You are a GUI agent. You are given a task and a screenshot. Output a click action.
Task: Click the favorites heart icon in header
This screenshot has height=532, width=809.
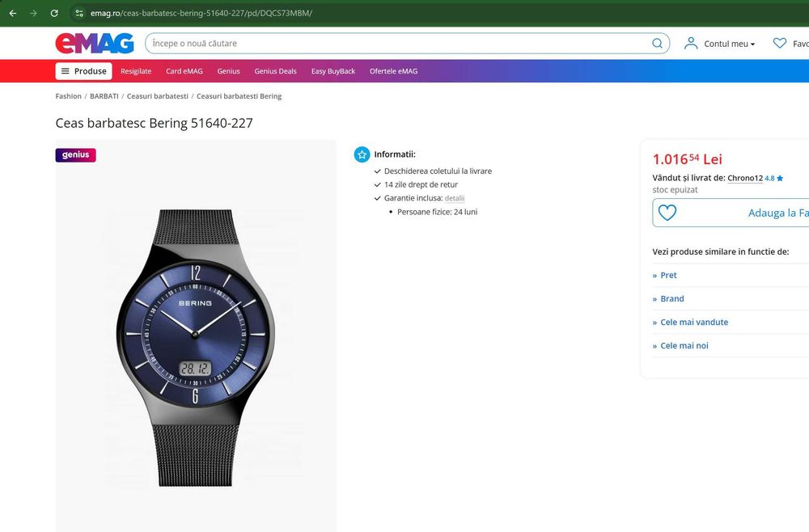click(779, 44)
